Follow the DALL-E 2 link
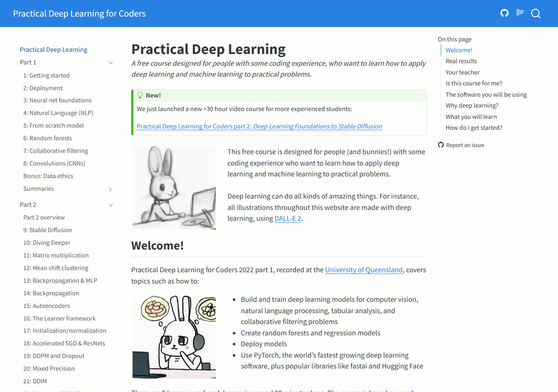The image size is (558, 392). click(288, 219)
